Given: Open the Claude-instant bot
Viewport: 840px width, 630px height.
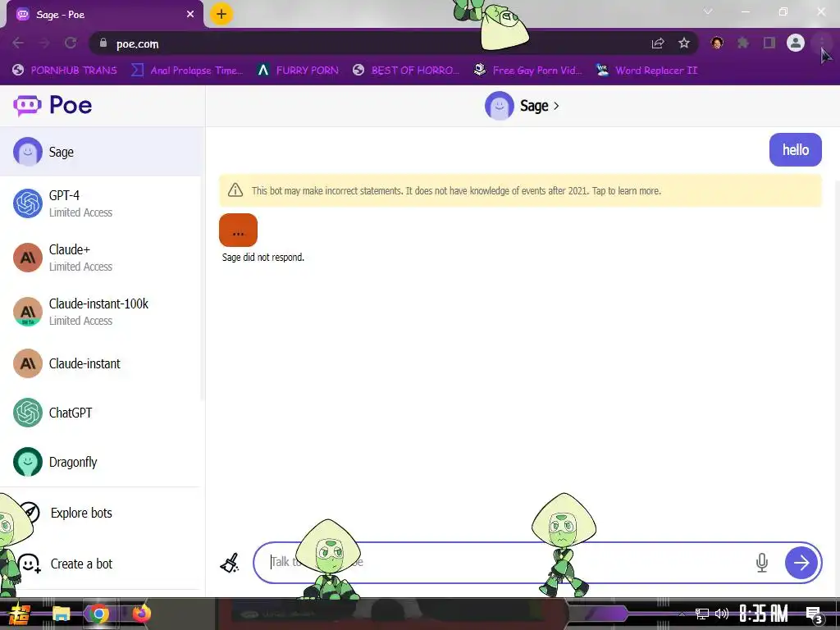Looking at the screenshot, I should 102,363.
